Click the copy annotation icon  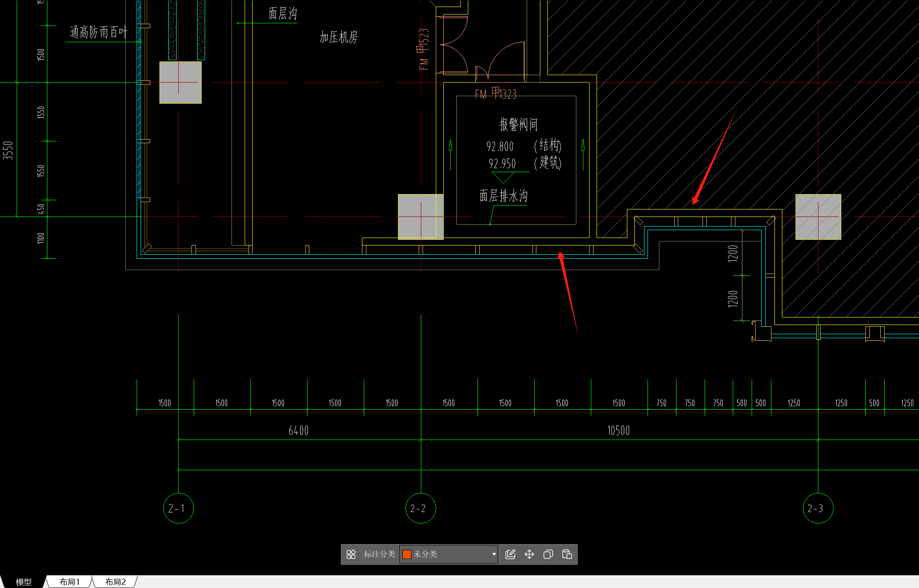pos(548,554)
